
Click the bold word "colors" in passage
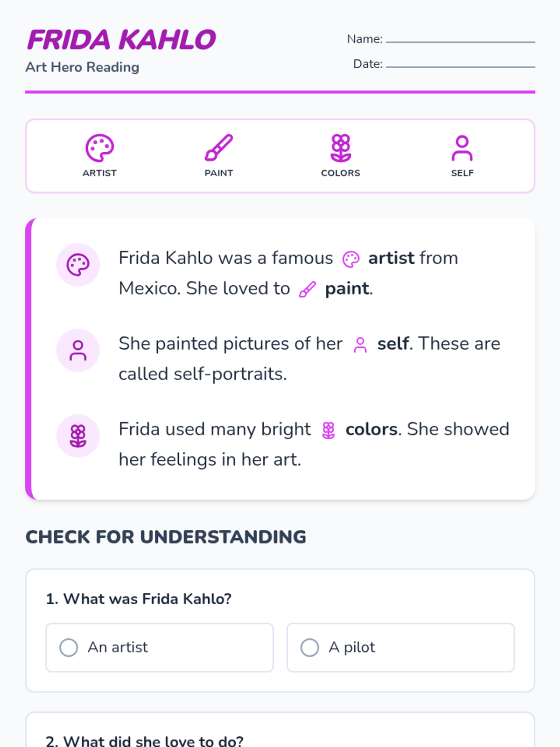tap(371, 430)
